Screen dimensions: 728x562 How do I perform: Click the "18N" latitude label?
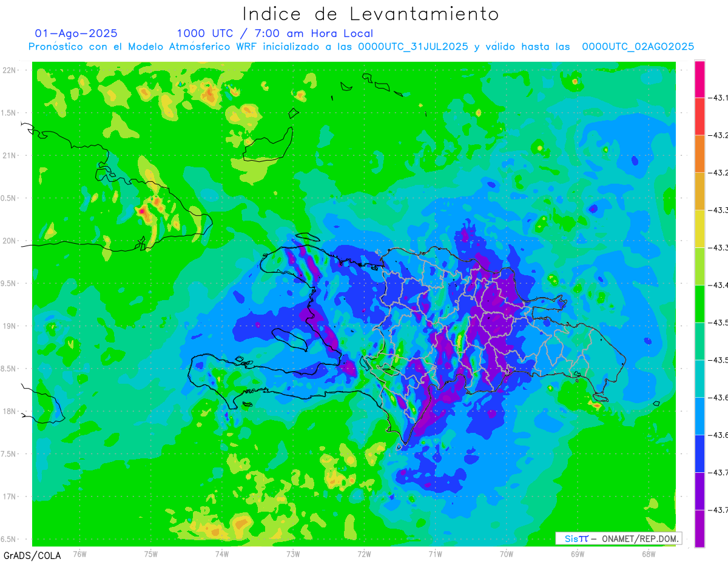pos(9,411)
